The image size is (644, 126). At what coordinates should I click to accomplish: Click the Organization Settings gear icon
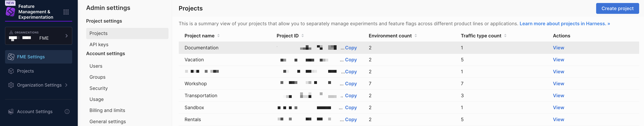(x=11, y=85)
